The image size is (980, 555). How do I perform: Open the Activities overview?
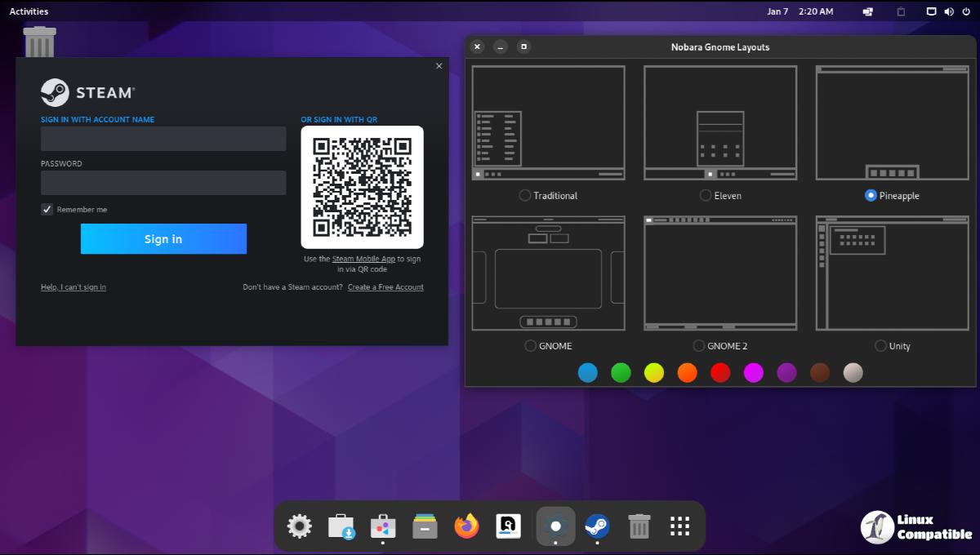29,11
